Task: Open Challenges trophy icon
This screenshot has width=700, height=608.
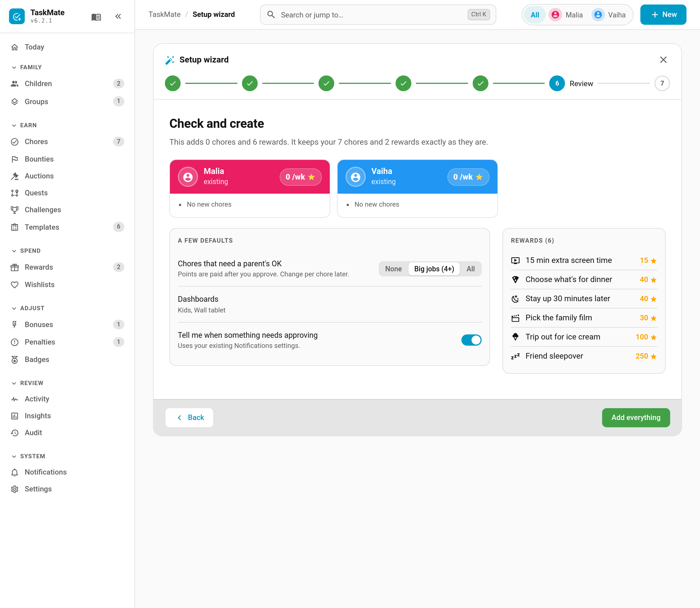Action: (15, 210)
